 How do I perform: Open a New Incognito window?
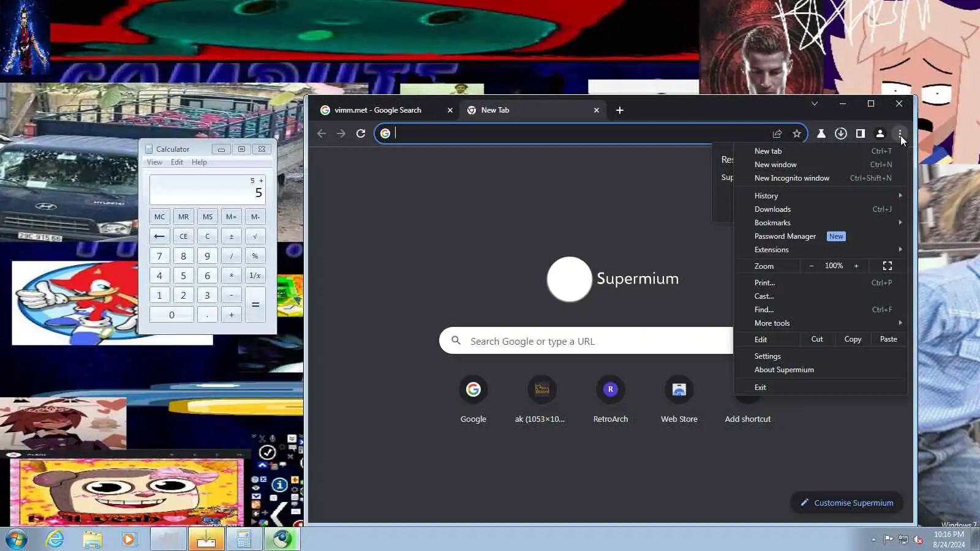tap(821, 178)
